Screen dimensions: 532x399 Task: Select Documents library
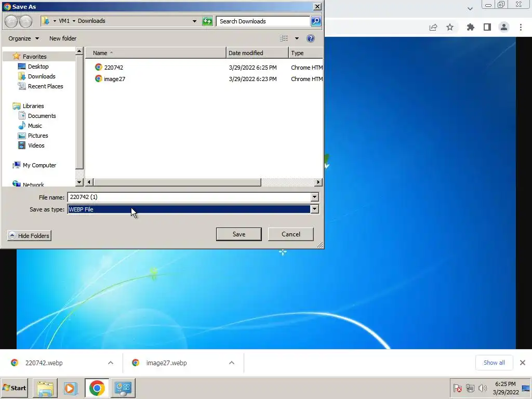[42, 116]
